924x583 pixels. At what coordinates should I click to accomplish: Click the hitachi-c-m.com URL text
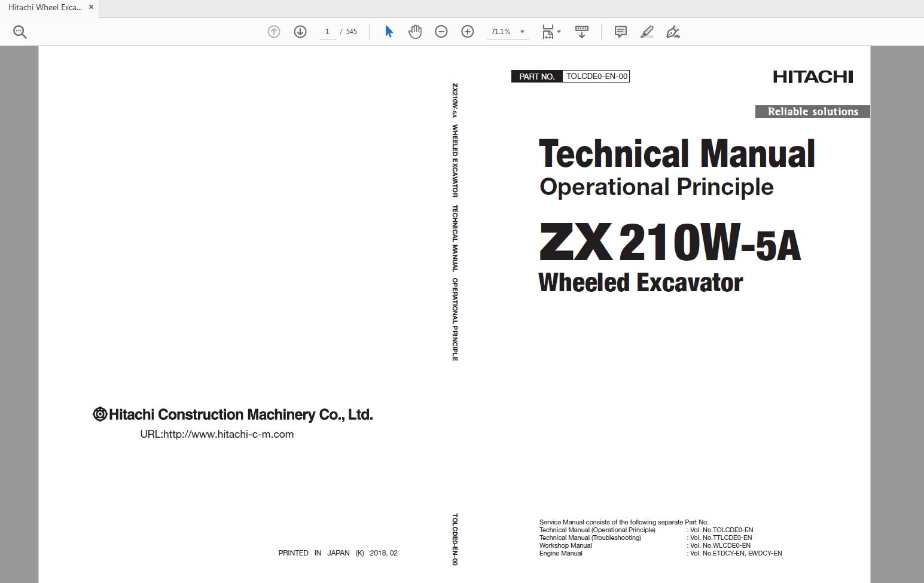217,434
